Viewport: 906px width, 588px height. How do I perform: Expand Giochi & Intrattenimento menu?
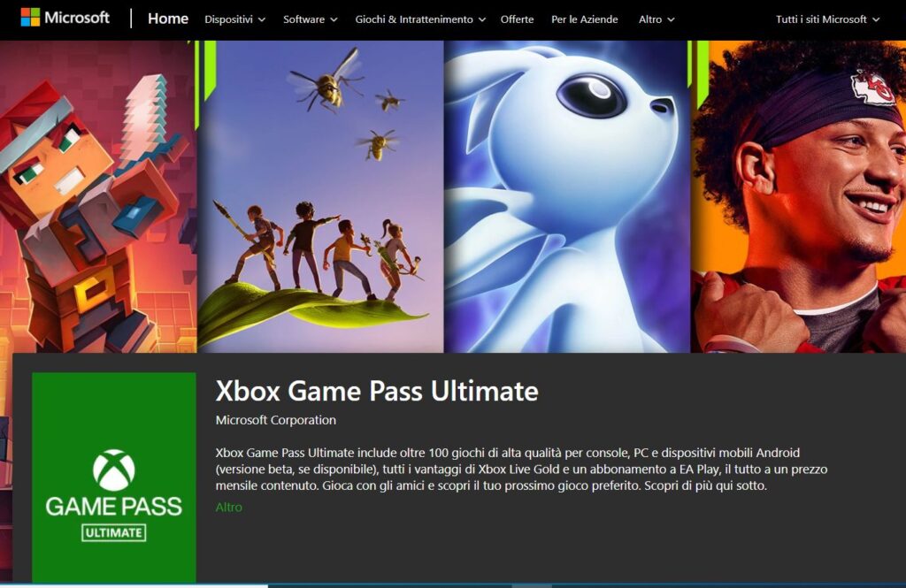pos(420,19)
